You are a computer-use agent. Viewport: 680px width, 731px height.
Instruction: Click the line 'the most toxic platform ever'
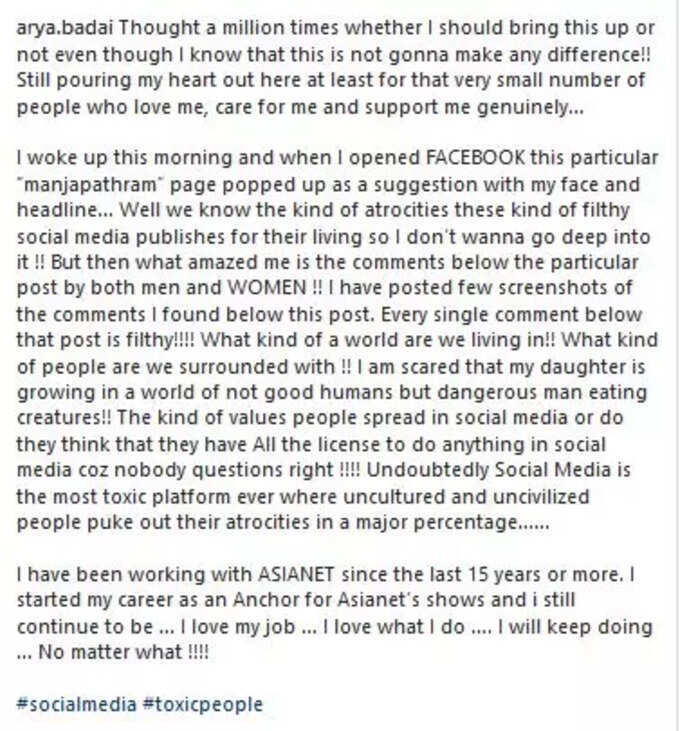click(x=303, y=497)
